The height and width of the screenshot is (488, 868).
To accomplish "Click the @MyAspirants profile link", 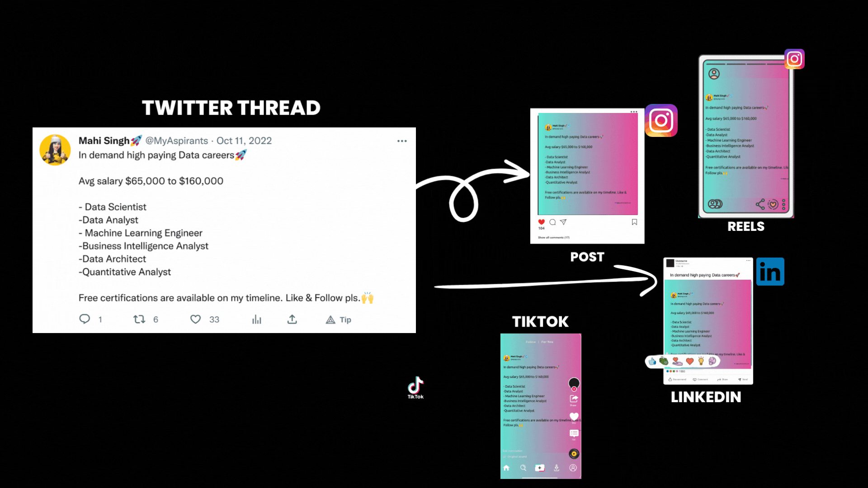I will point(176,140).
